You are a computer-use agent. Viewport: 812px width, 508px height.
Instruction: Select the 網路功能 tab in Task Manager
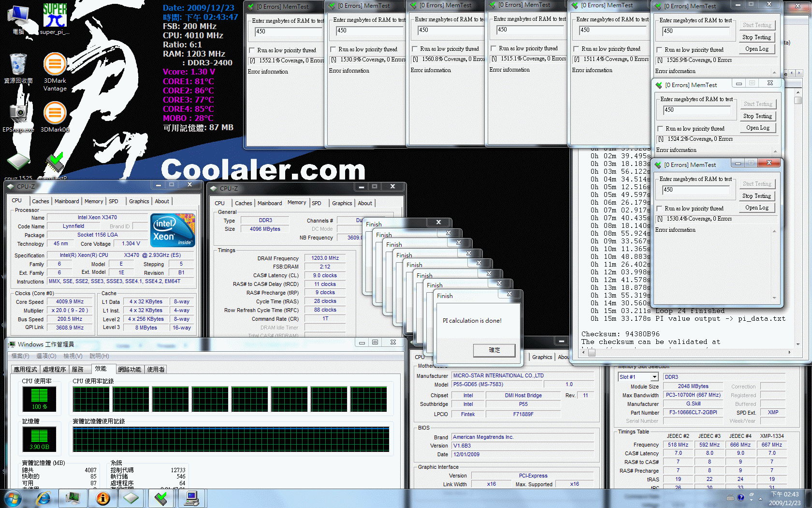(x=130, y=369)
